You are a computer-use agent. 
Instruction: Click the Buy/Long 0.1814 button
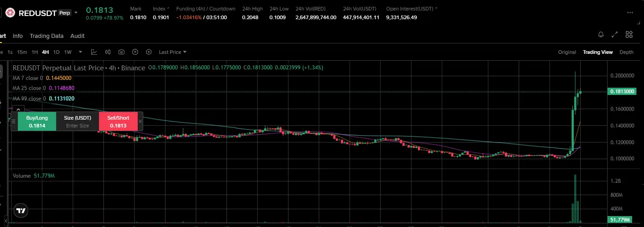pos(37,121)
